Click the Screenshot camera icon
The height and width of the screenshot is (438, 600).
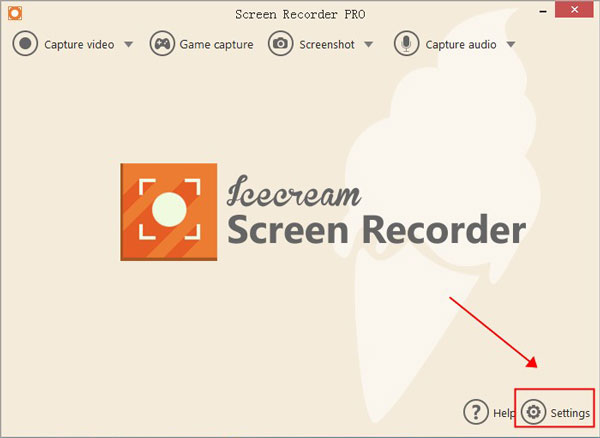[280, 44]
